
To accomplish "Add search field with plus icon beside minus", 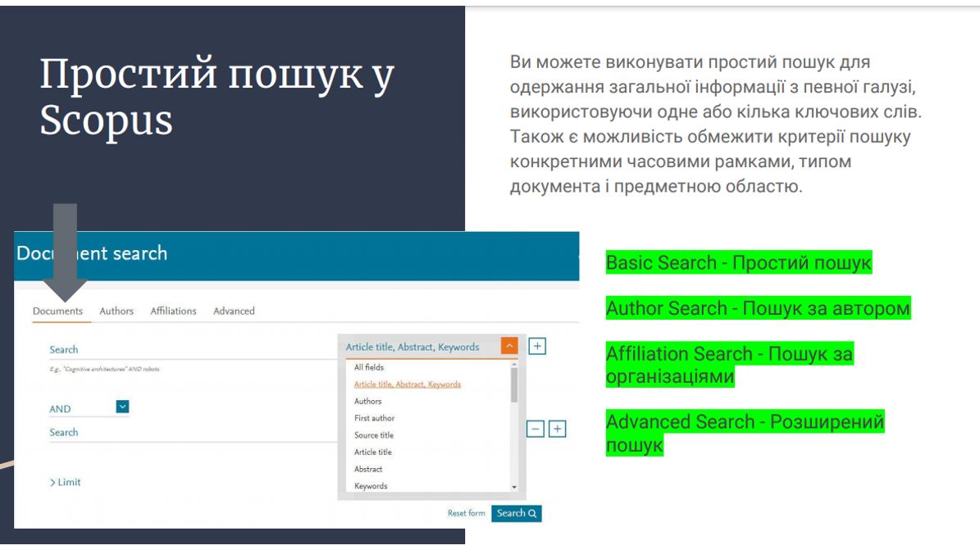I will pos(558,429).
